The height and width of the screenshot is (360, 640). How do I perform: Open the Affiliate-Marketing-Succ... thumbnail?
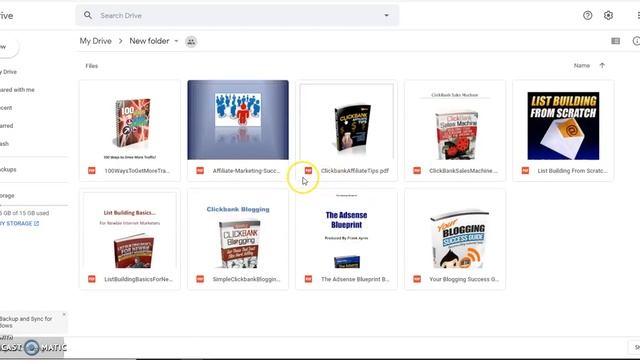point(238,120)
